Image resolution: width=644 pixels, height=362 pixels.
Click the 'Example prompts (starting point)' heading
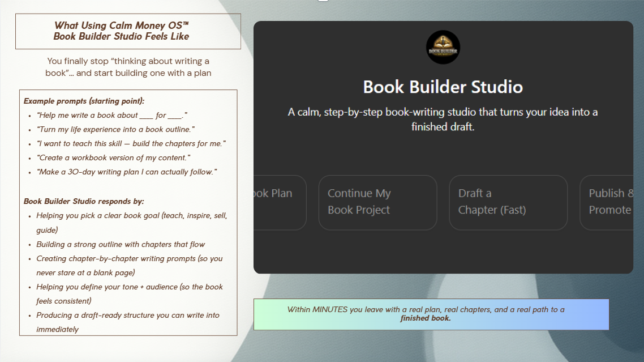(x=84, y=101)
